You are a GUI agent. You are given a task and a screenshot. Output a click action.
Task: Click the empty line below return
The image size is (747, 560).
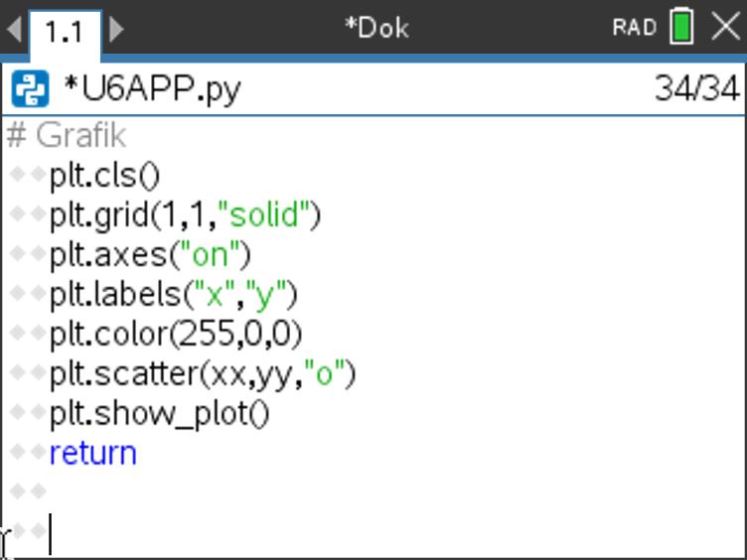[x=199, y=492]
